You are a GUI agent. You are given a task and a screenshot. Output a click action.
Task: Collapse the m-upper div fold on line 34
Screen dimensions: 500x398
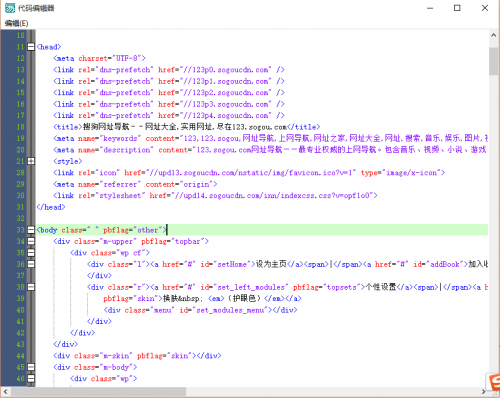click(31, 241)
